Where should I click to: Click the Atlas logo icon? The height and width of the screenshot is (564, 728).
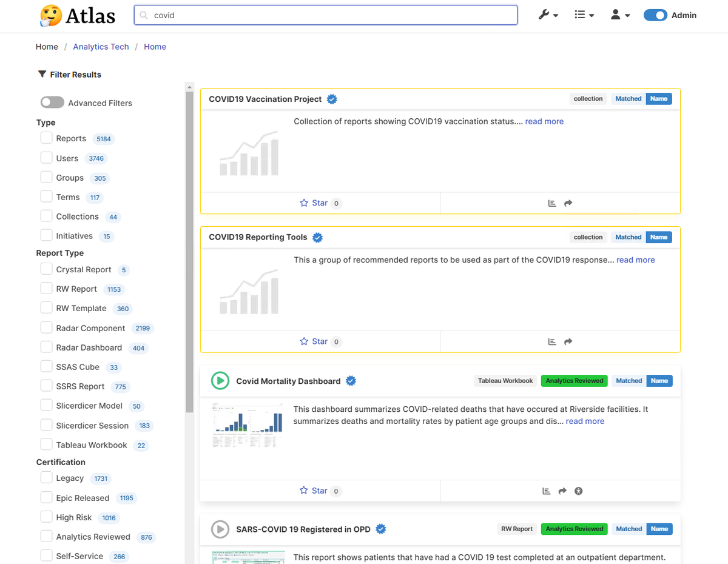50,16
